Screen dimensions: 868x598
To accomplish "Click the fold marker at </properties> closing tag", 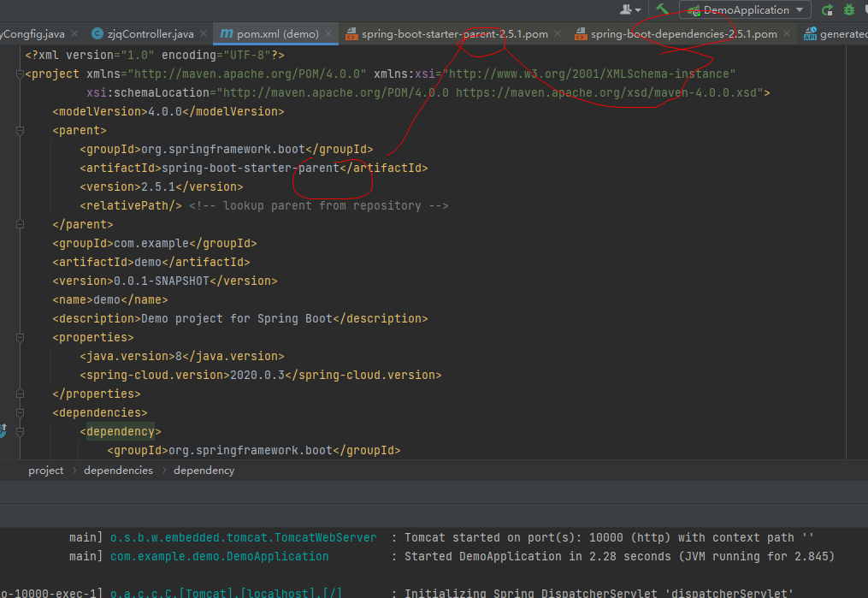I will point(20,394).
